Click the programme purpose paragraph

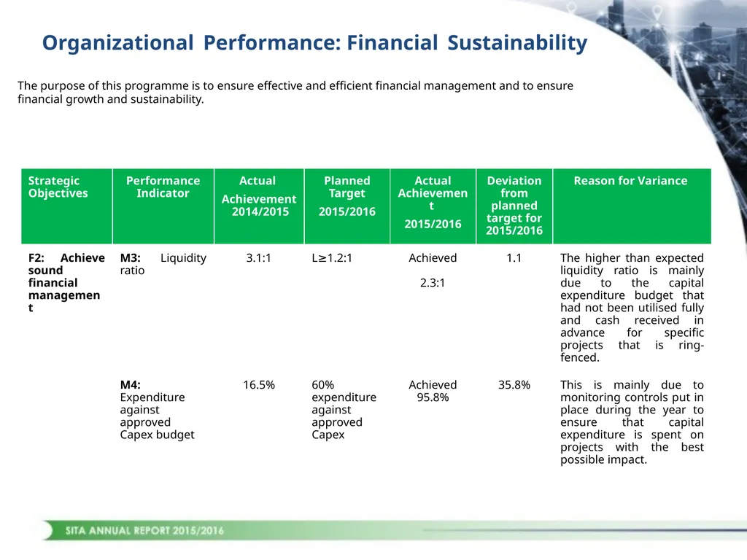click(x=295, y=93)
